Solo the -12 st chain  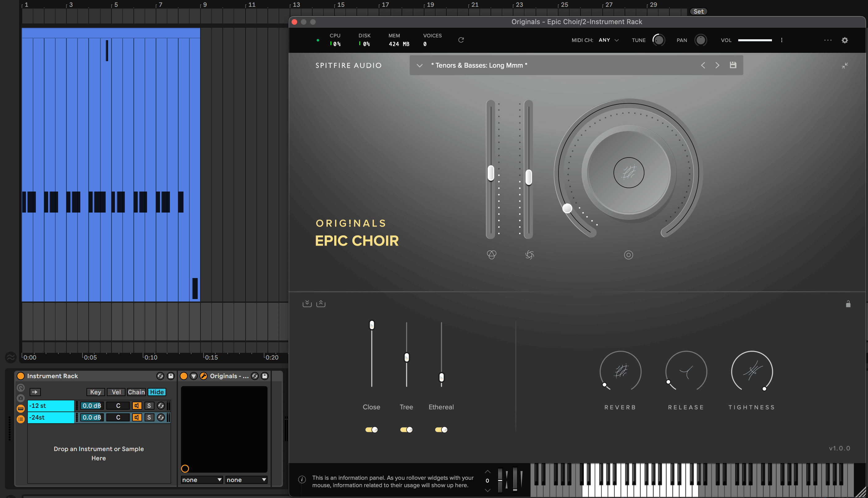pyautogui.click(x=149, y=406)
